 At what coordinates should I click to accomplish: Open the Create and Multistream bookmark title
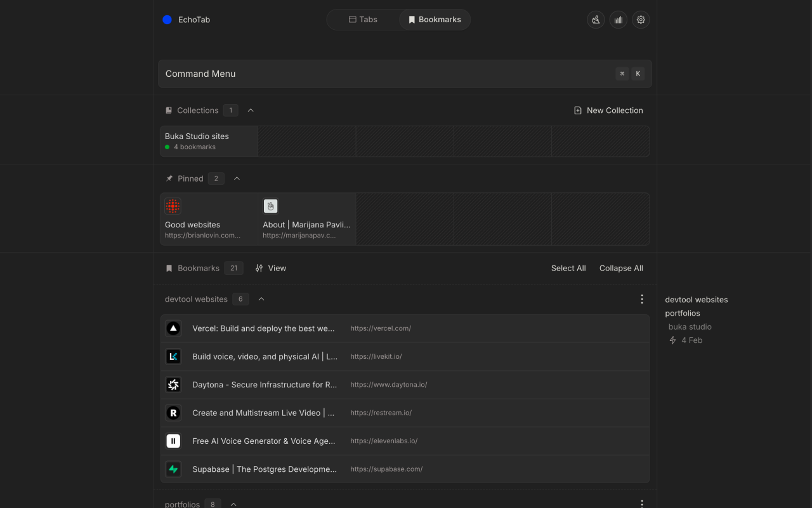(263, 413)
